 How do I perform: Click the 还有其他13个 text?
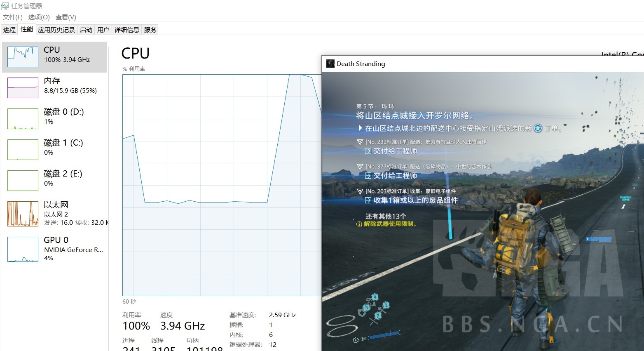coord(386,217)
